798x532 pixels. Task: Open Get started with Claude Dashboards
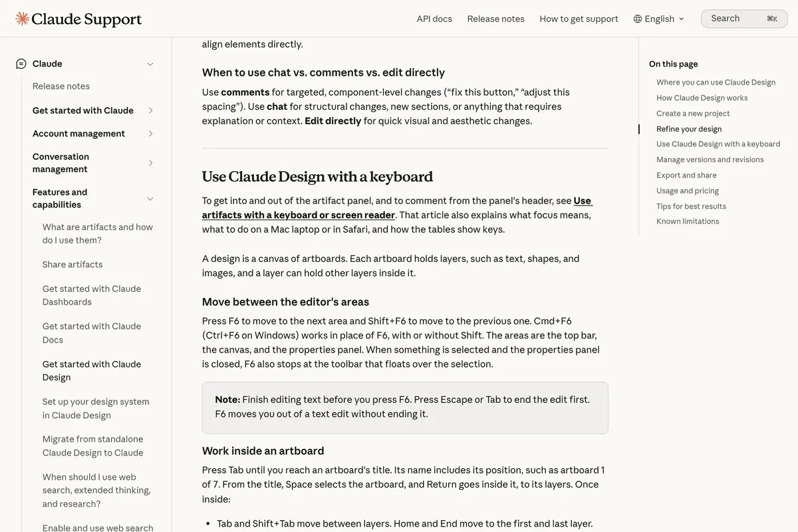92,295
